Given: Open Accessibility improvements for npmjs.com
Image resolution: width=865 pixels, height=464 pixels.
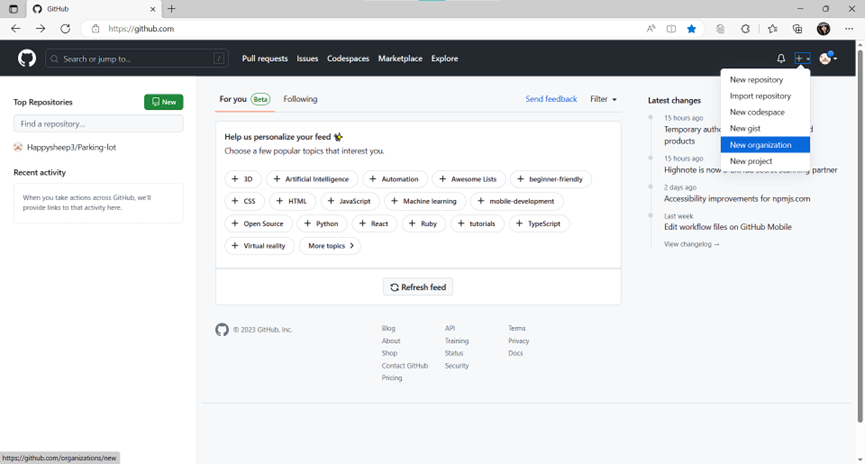Looking at the screenshot, I should [x=737, y=199].
